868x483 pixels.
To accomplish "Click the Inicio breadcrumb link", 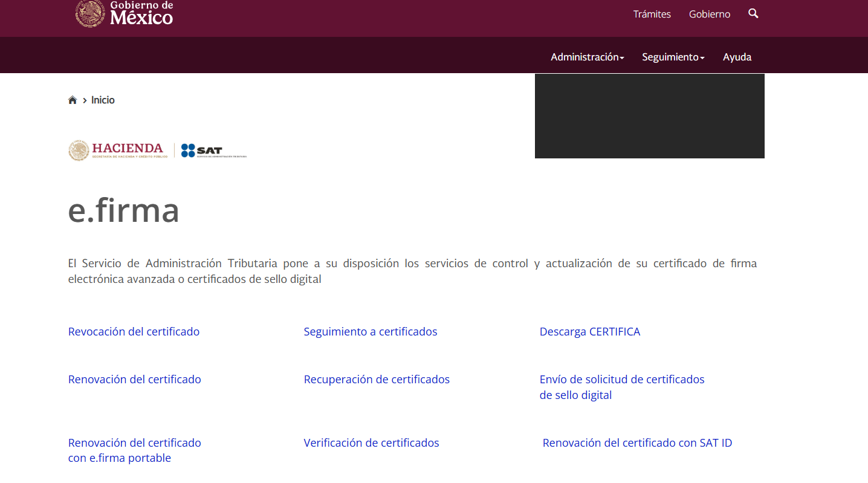I will pyautogui.click(x=103, y=100).
